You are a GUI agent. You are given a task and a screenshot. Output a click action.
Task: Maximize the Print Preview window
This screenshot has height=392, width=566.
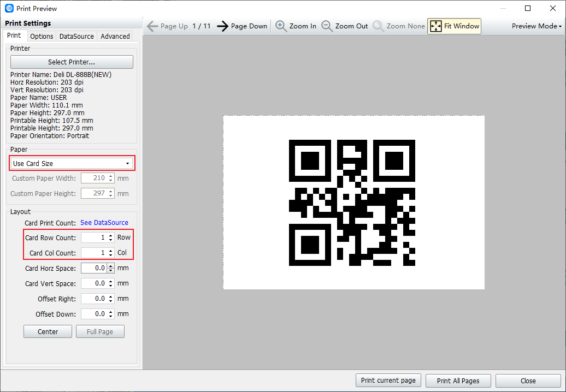click(528, 8)
